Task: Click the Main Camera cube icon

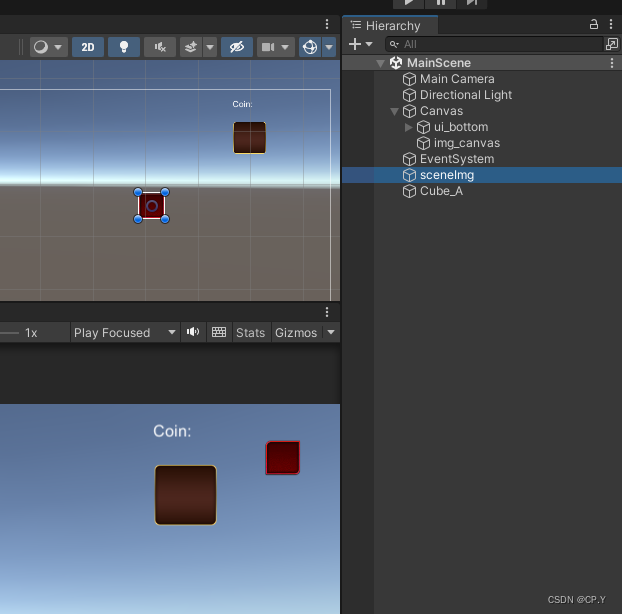Action: [409, 79]
